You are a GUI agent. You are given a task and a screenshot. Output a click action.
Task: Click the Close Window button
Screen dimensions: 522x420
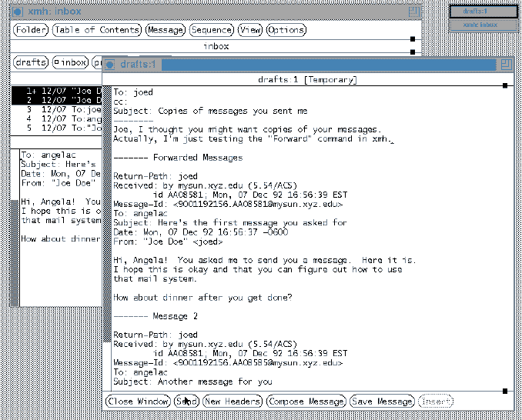click(138, 402)
